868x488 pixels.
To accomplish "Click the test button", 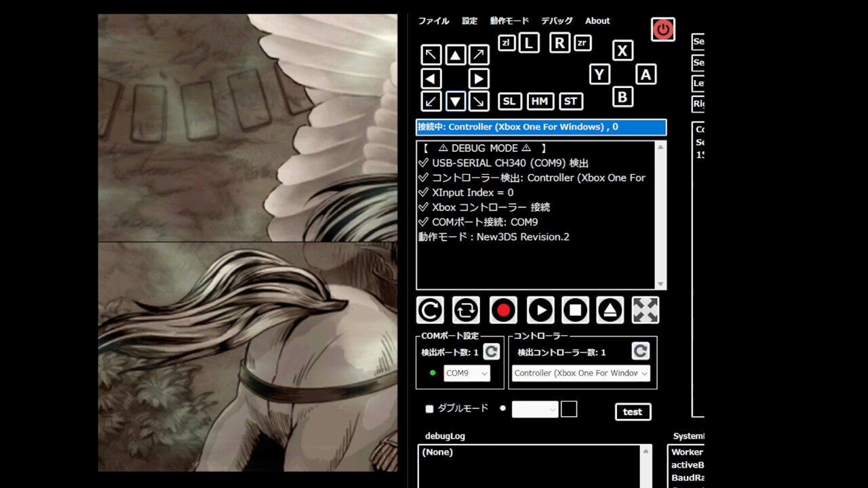I will pyautogui.click(x=633, y=412).
